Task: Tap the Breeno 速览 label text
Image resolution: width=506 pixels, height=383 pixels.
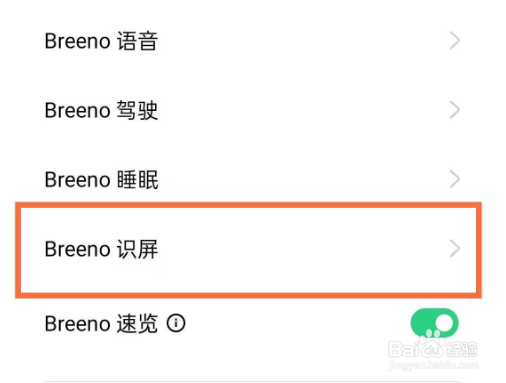Action: pyautogui.click(x=101, y=324)
